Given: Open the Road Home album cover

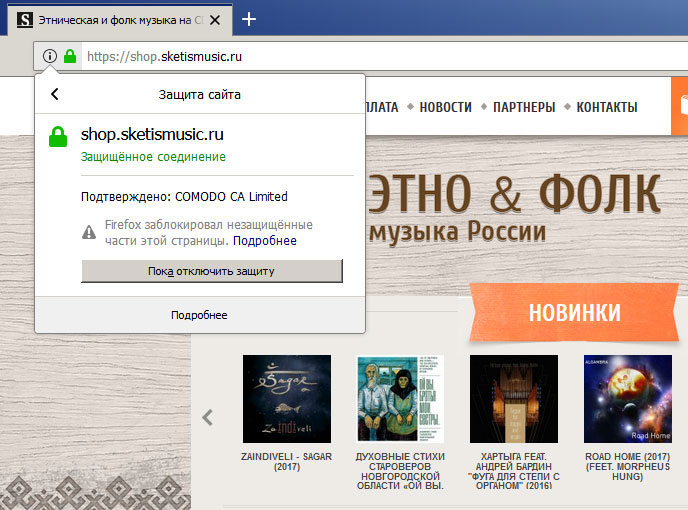Looking at the screenshot, I should coord(627,399).
